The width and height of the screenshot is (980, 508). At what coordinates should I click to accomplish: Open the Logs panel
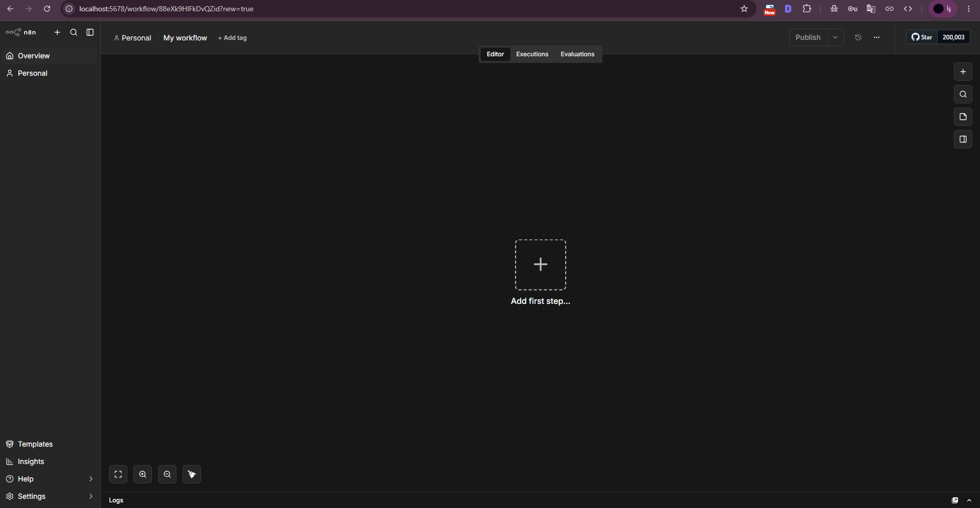point(116,500)
